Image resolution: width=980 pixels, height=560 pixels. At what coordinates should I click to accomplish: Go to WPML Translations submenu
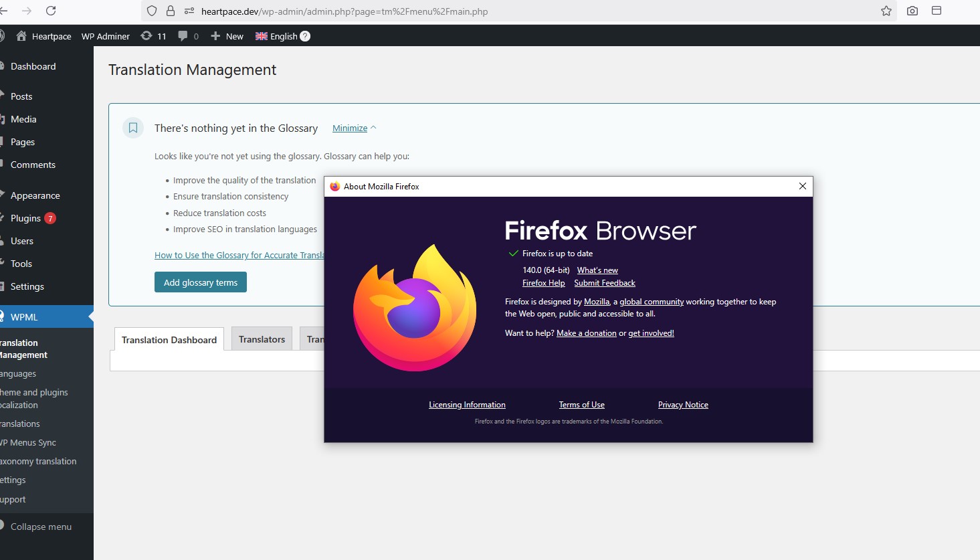tap(20, 424)
